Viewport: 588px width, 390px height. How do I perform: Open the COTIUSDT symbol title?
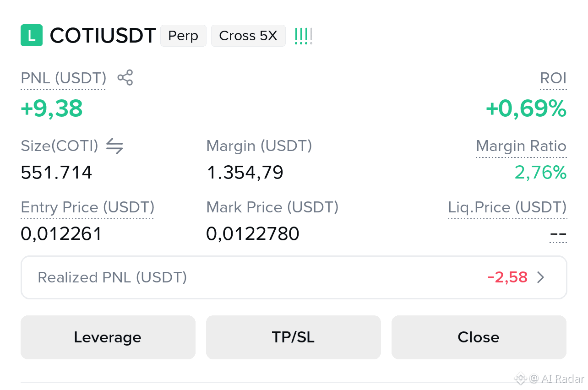[103, 36]
